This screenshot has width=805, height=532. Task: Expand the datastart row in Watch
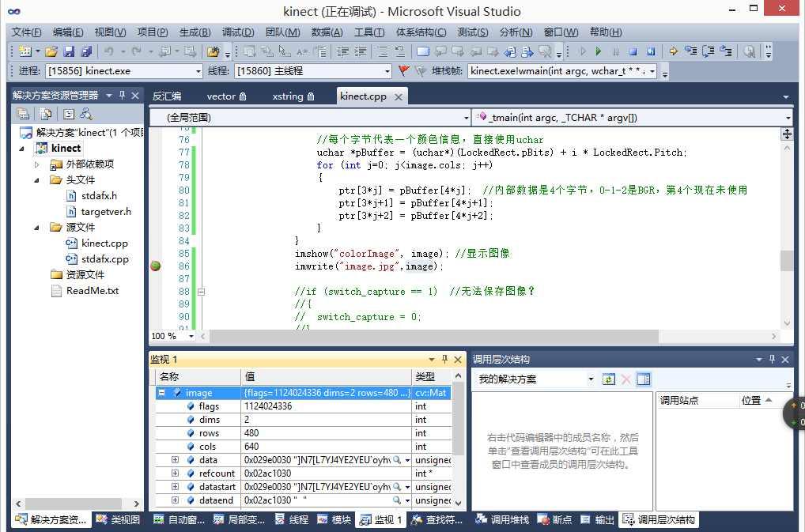tap(175, 486)
